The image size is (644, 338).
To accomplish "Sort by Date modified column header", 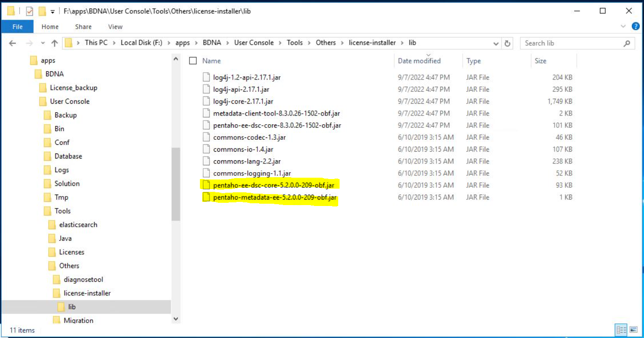I will coord(419,61).
